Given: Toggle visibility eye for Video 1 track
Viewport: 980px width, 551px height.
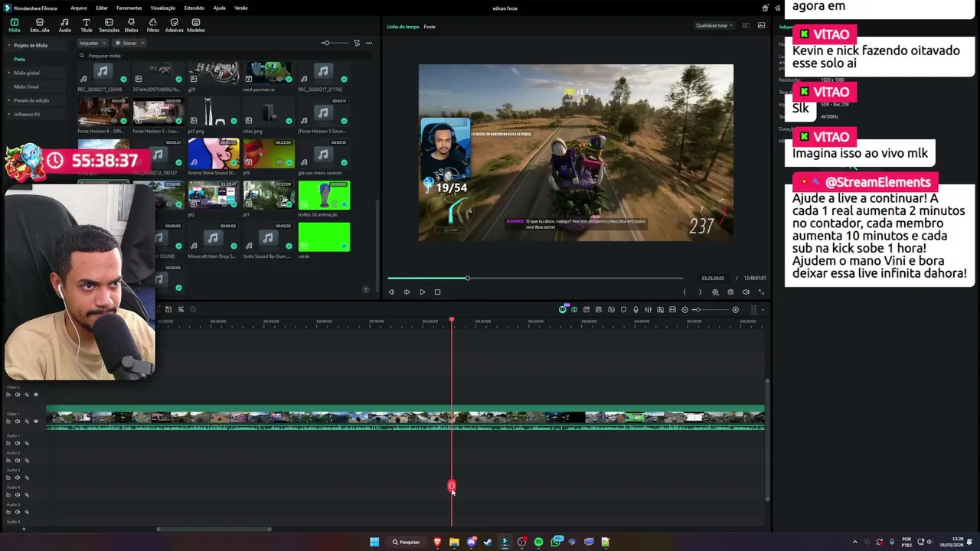Looking at the screenshot, I should pos(35,421).
